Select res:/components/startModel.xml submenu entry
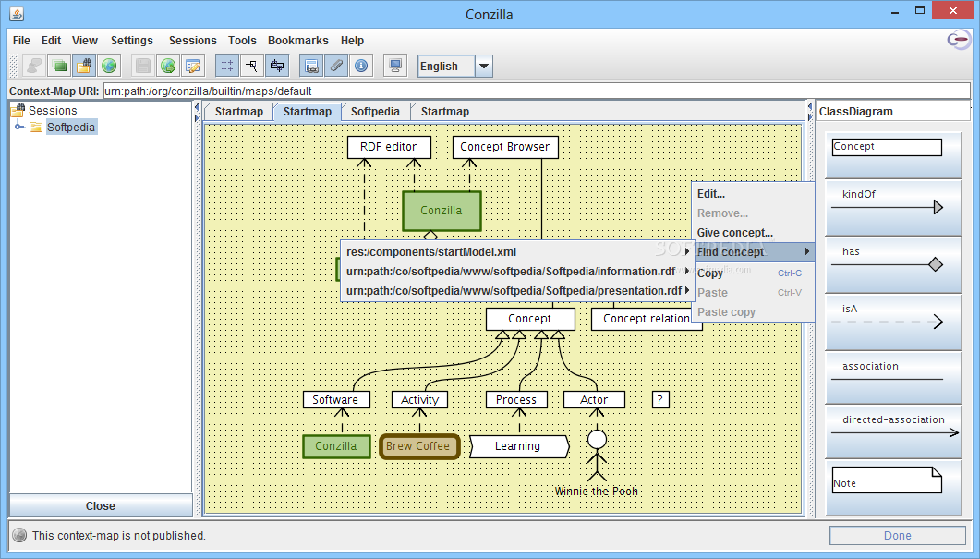Image resolution: width=980 pixels, height=559 pixels. pos(517,252)
